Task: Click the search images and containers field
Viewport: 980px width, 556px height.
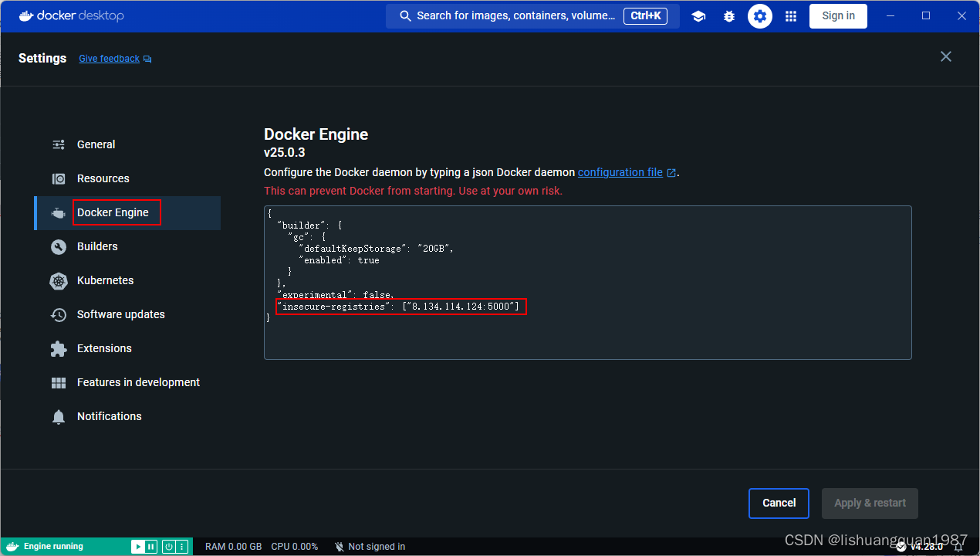Action: pos(532,16)
